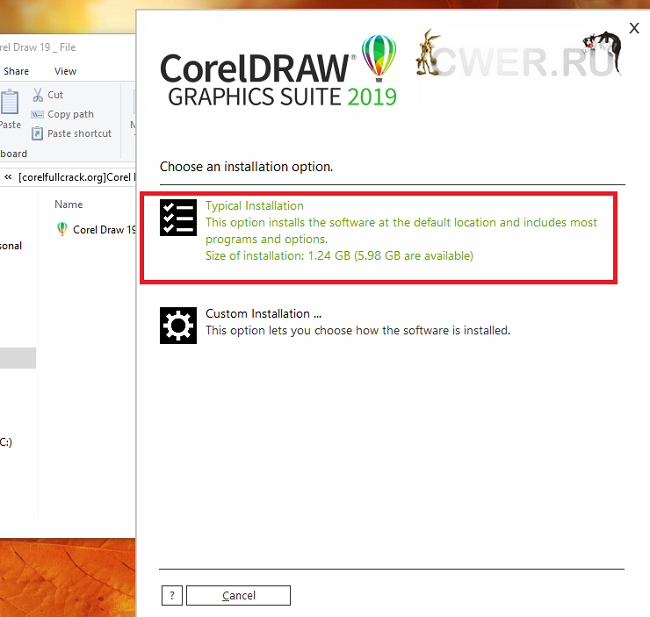Click the Custom Installation gear icon
The width and height of the screenshot is (650, 617).
tap(178, 325)
